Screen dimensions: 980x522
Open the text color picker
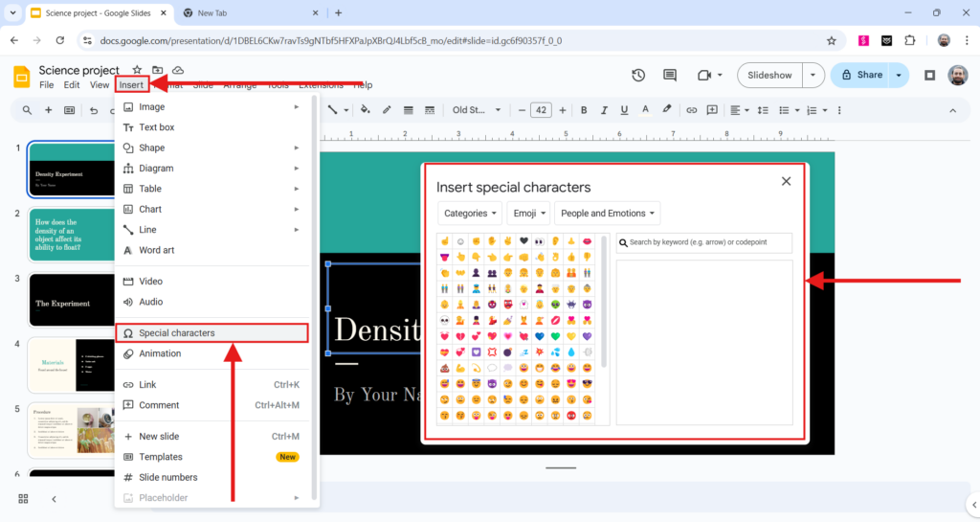(x=645, y=111)
